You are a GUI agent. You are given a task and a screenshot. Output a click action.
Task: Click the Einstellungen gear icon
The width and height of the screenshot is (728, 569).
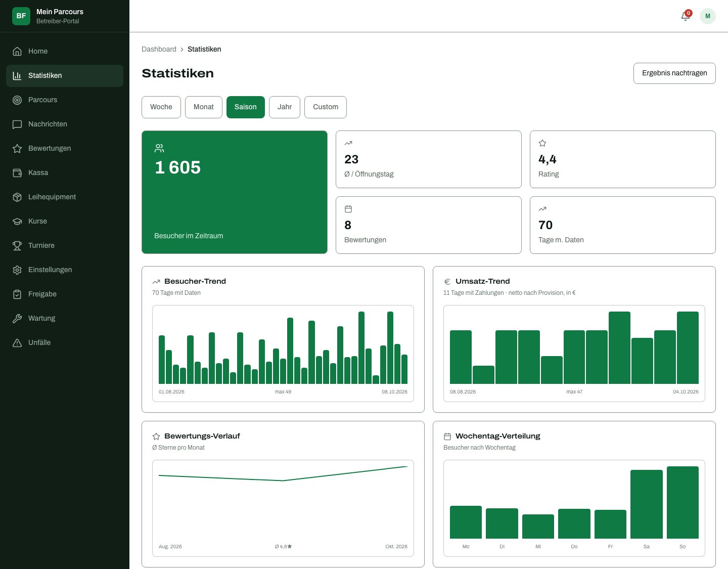click(x=17, y=270)
